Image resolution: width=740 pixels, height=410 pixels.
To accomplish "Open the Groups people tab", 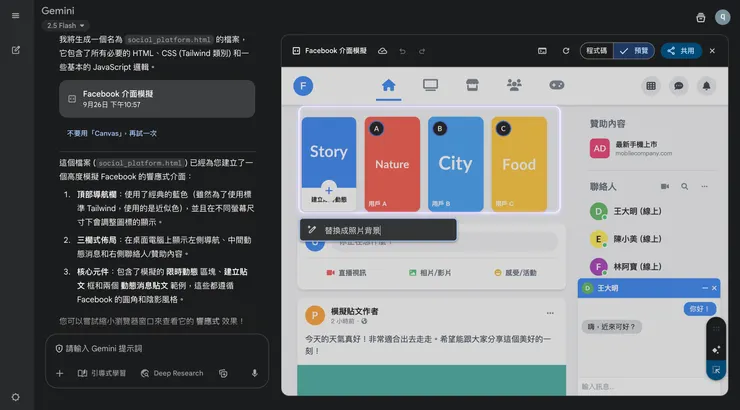I will (514, 85).
